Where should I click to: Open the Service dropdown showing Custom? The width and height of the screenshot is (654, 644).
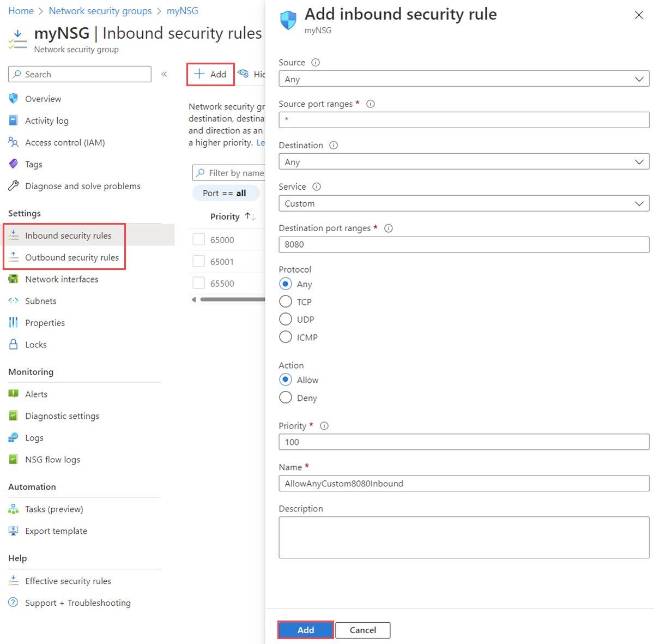pyautogui.click(x=464, y=203)
